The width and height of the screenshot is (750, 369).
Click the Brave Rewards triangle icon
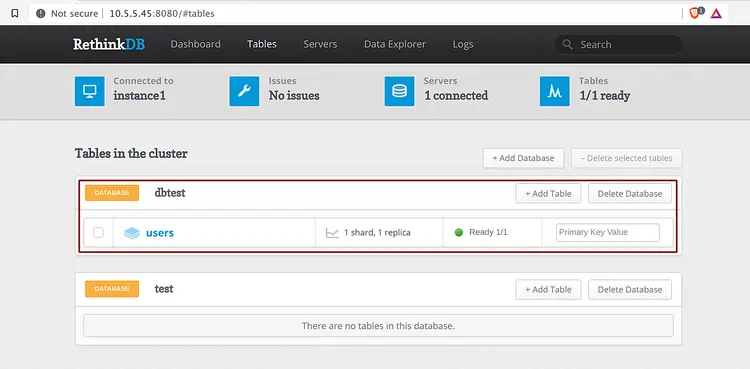coord(716,13)
